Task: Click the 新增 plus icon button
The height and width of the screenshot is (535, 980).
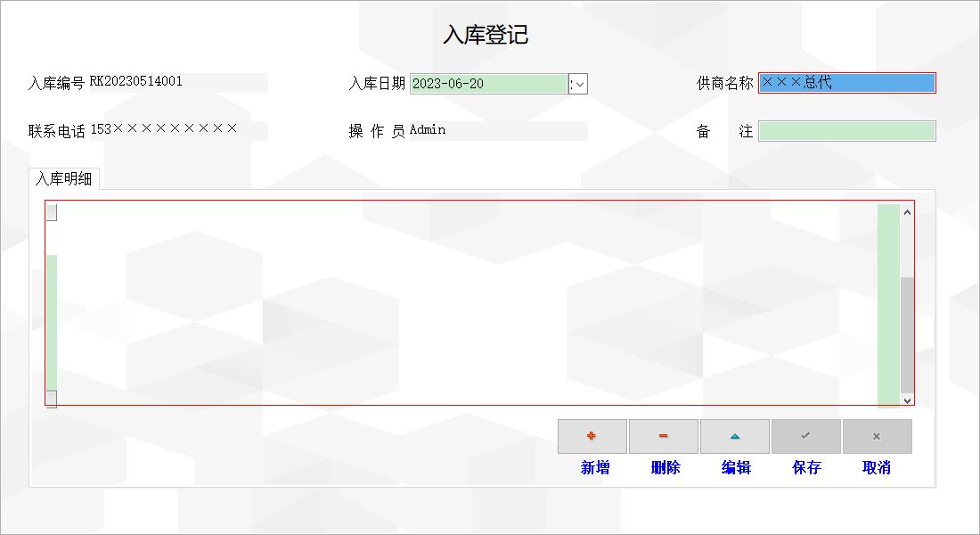Action: coord(592,436)
